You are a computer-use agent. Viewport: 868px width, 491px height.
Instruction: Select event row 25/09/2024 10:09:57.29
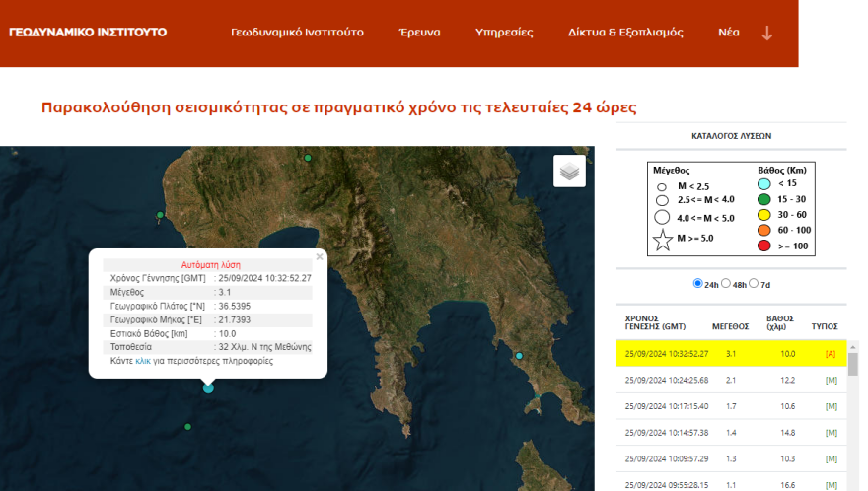click(731, 458)
